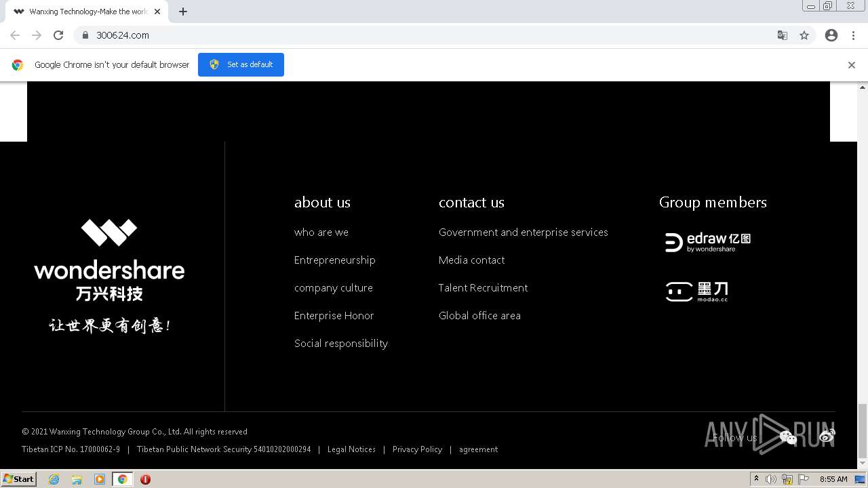This screenshot has width=868, height=488.
Task: Switch to the Chrome taskbar button
Action: tap(122, 479)
